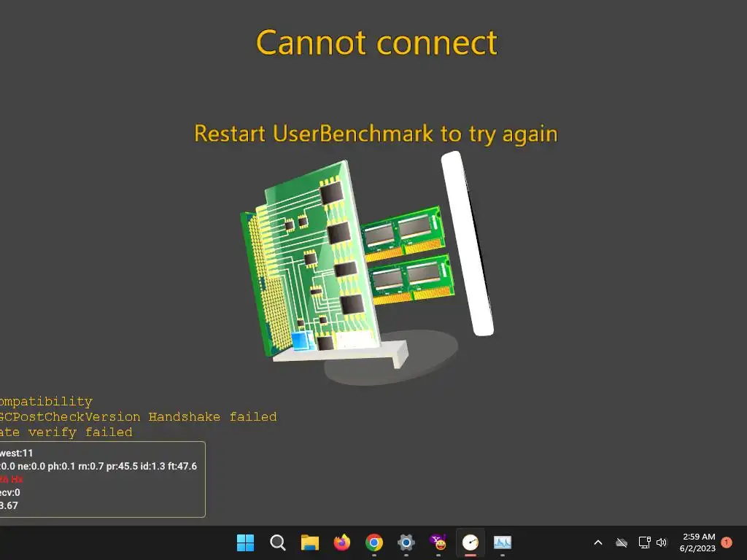
Task: Open Yahoo Messenger smiley icon
Action: [x=438, y=542]
